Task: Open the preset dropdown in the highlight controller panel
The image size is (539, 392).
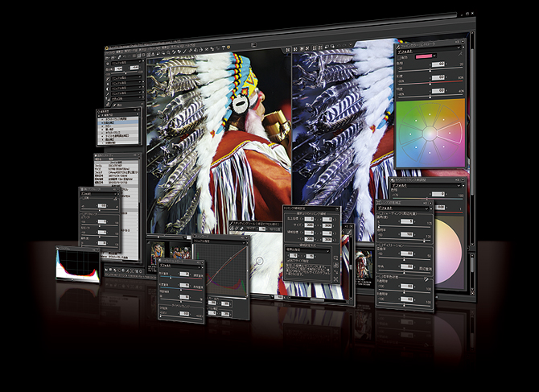Action: (x=181, y=266)
